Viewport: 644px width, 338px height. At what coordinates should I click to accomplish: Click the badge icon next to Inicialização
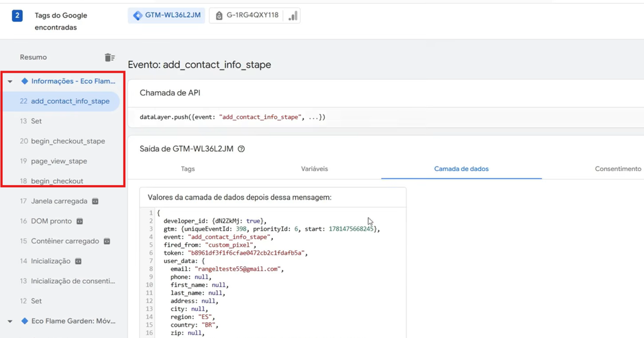coord(78,261)
